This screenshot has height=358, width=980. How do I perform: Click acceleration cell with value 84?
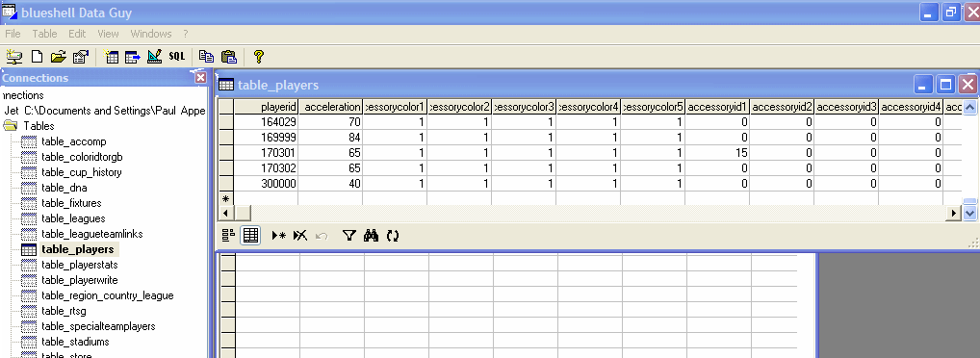coord(330,138)
